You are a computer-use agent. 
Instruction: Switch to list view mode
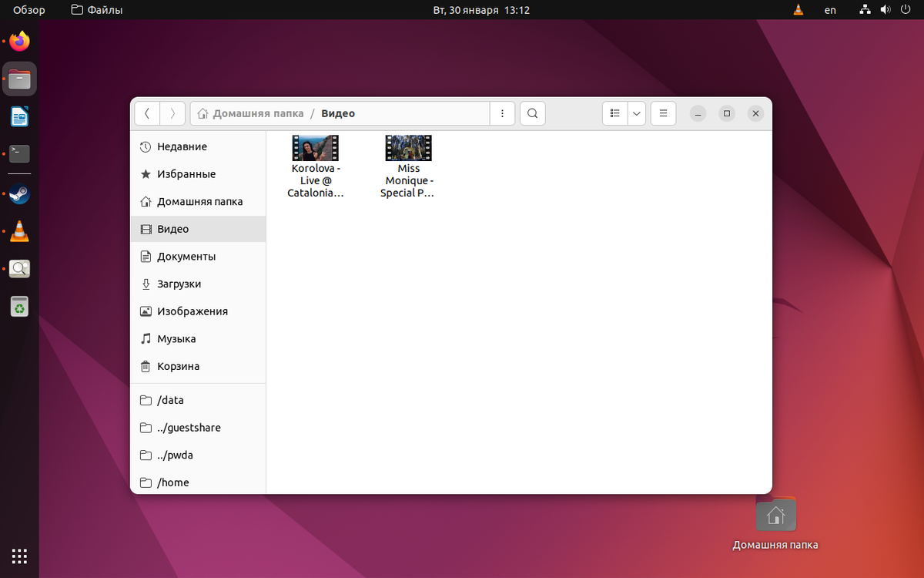(x=614, y=113)
